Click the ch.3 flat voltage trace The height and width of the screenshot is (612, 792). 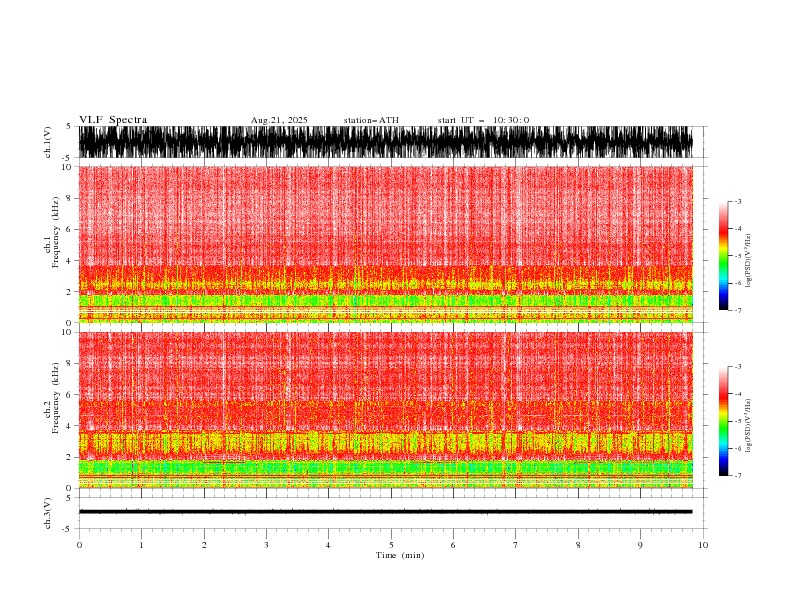click(x=386, y=512)
